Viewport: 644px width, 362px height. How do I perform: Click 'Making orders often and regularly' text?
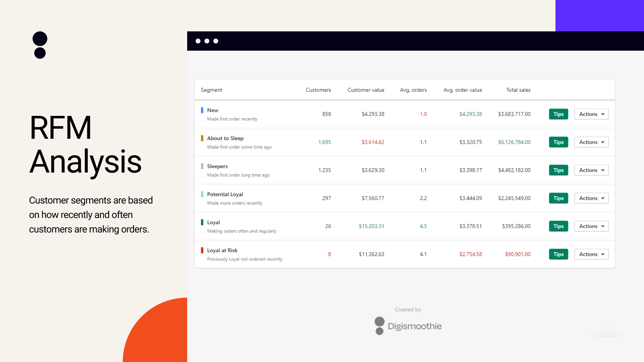click(x=242, y=231)
